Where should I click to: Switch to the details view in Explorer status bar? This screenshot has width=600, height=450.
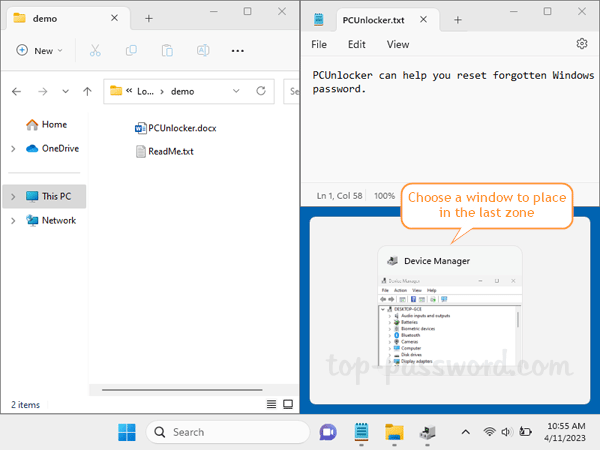(271, 404)
